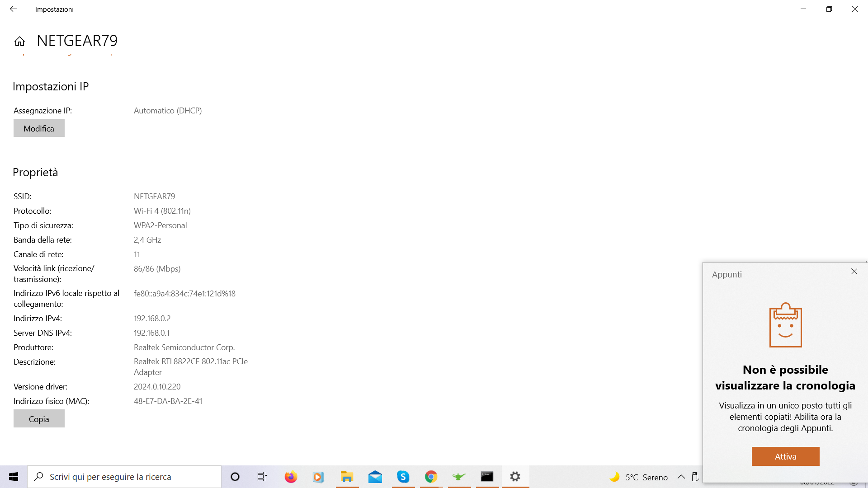Open the media player taskbar icon
Viewport: 868px width, 488px height.
(318, 477)
